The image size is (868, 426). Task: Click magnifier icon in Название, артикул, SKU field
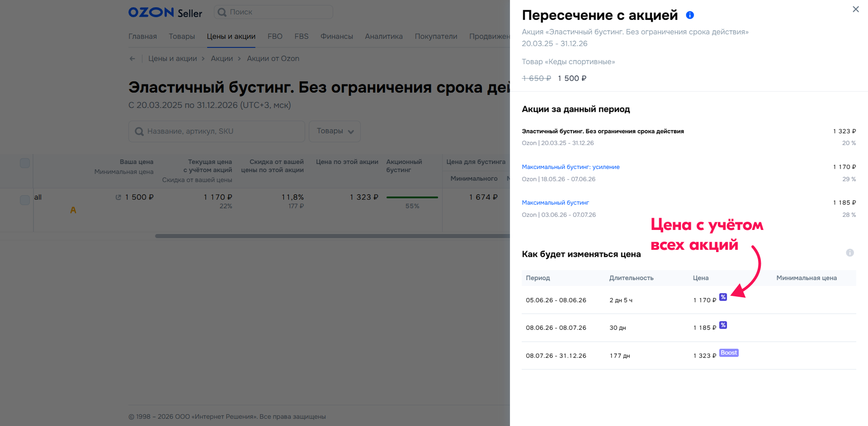139,131
